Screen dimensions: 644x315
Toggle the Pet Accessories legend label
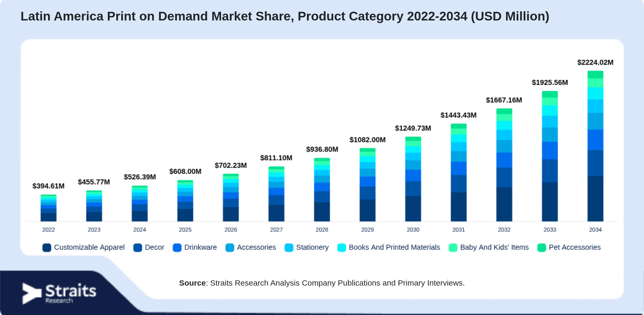coord(575,247)
